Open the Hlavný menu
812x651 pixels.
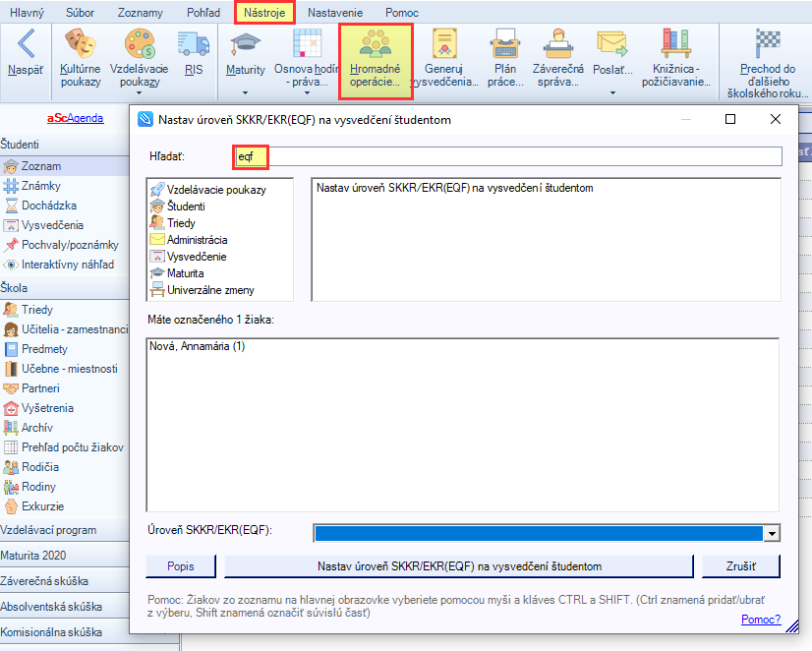[27, 13]
